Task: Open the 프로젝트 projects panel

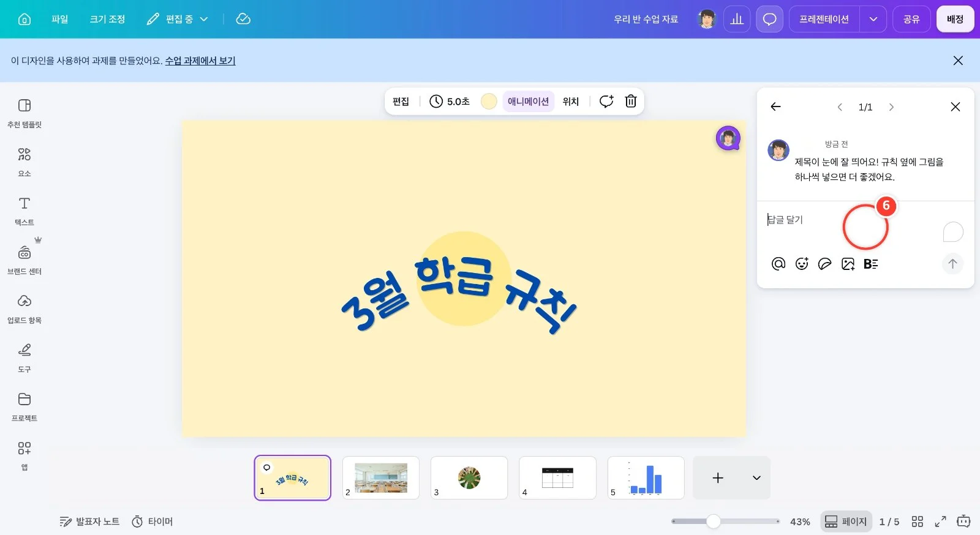Action: coord(24,407)
